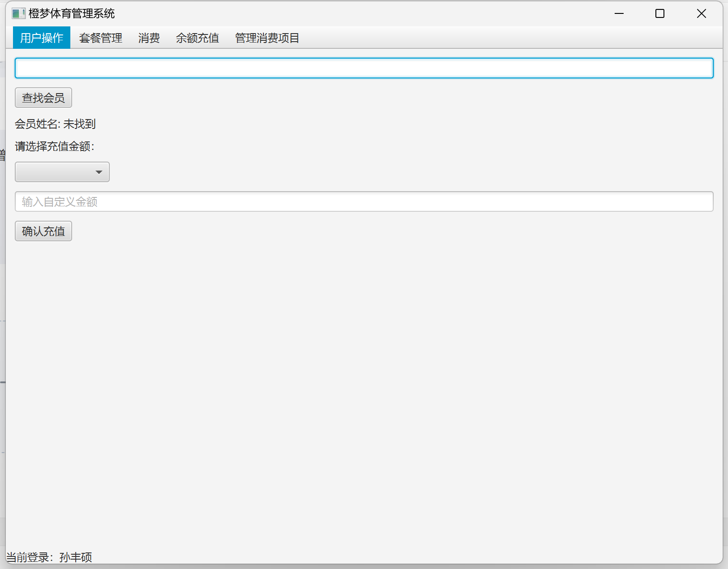The image size is (728, 569).
Task: Minimize the 橙梦体育管理系统 window
Action: coord(619,13)
